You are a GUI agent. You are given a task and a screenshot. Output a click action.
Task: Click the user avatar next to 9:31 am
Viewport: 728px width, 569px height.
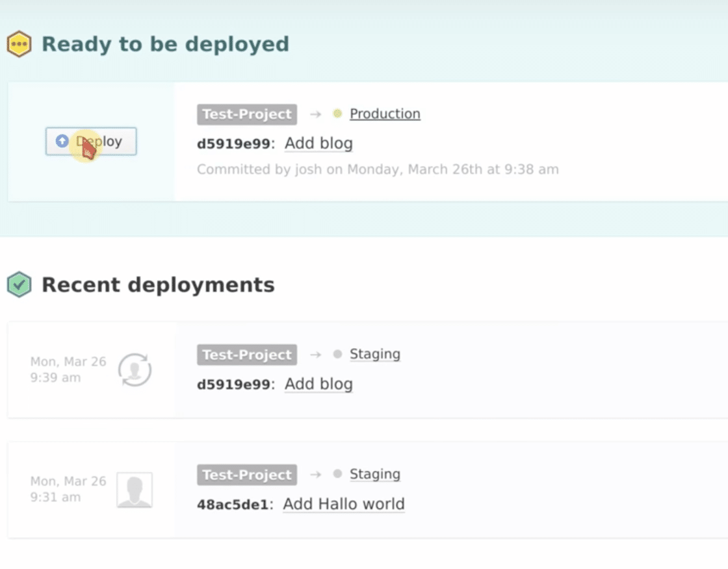coord(135,490)
